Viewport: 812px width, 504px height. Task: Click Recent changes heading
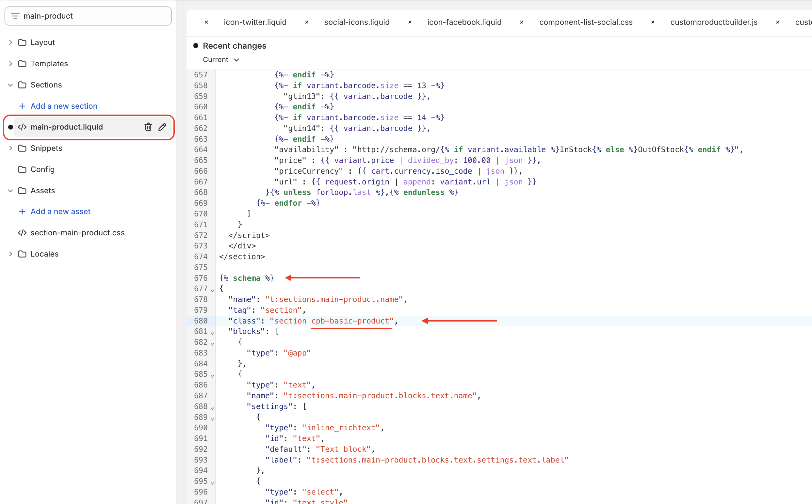click(235, 46)
